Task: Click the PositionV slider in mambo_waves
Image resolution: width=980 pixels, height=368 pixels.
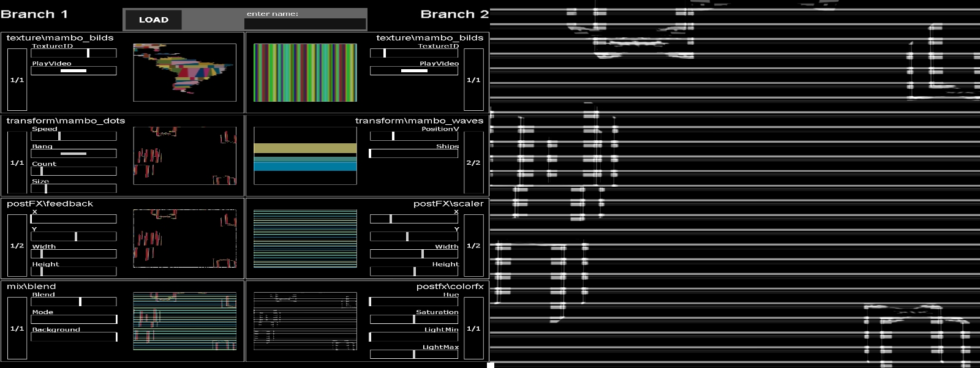Action: pos(414,136)
